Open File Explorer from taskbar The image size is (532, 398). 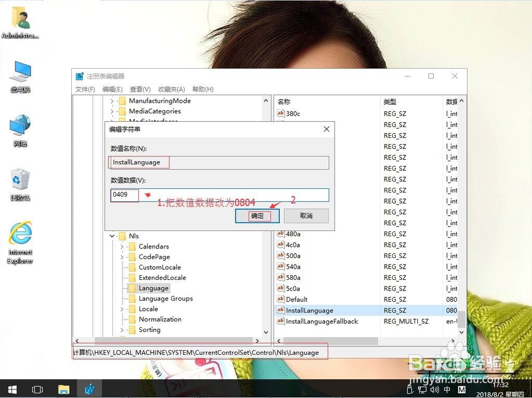64,389
